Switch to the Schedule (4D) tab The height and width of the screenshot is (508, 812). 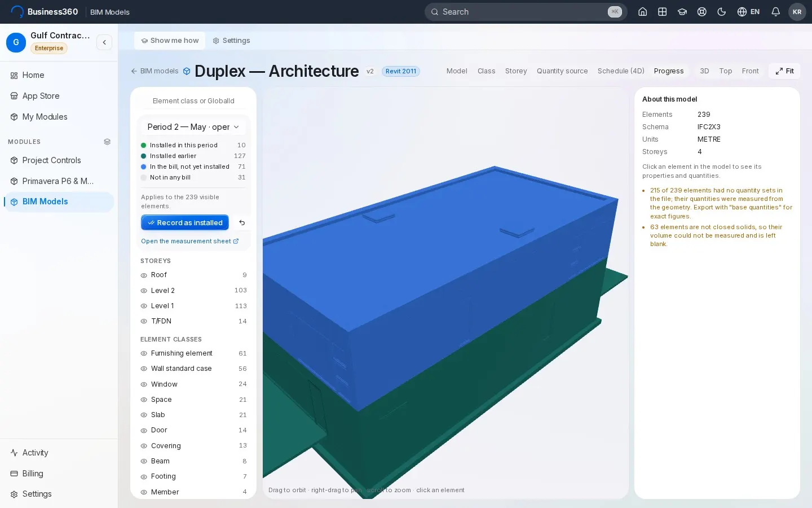click(x=621, y=71)
